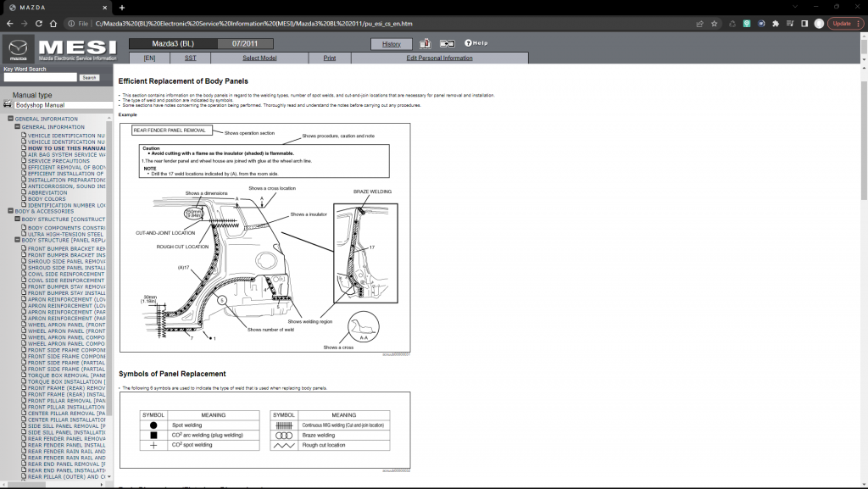The image size is (868, 489).
Task: Click the browser back arrow
Action: tap(10, 24)
